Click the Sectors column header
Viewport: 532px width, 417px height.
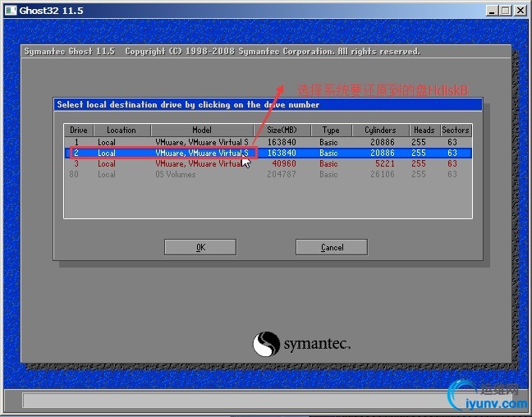[x=456, y=130]
